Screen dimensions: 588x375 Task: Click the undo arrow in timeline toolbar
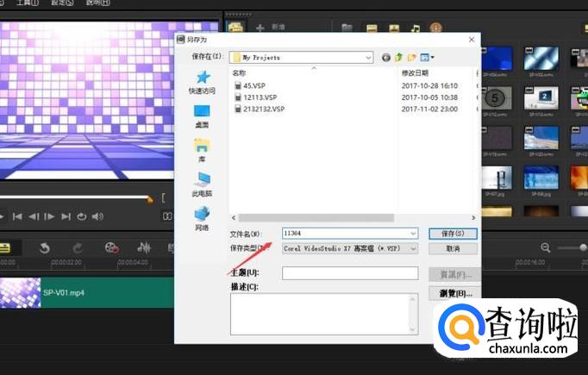tap(44, 247)
